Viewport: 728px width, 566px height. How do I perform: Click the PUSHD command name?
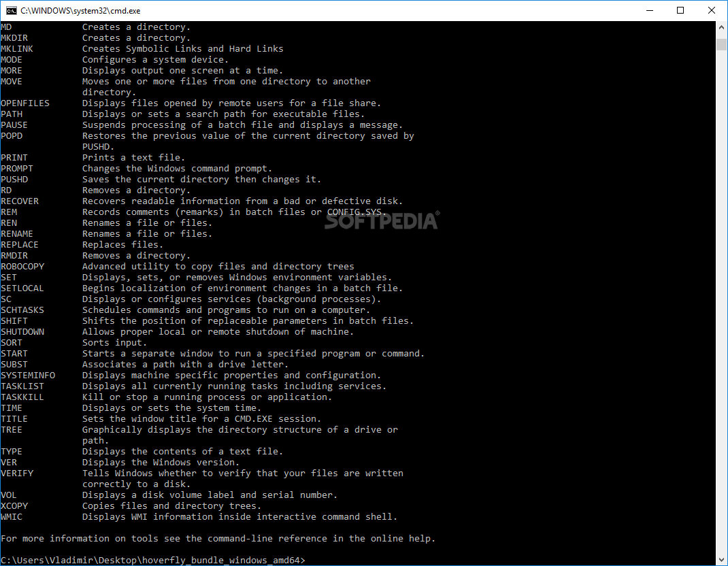click(x=14, y=180)
